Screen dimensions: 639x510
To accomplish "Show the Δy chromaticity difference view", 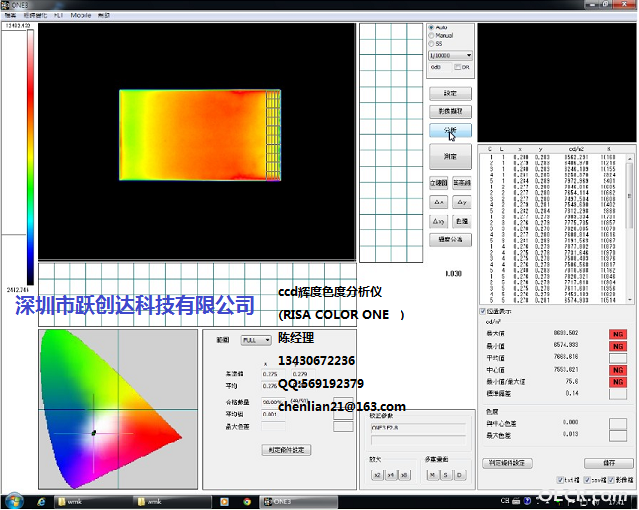I will [x=462, y=202].
